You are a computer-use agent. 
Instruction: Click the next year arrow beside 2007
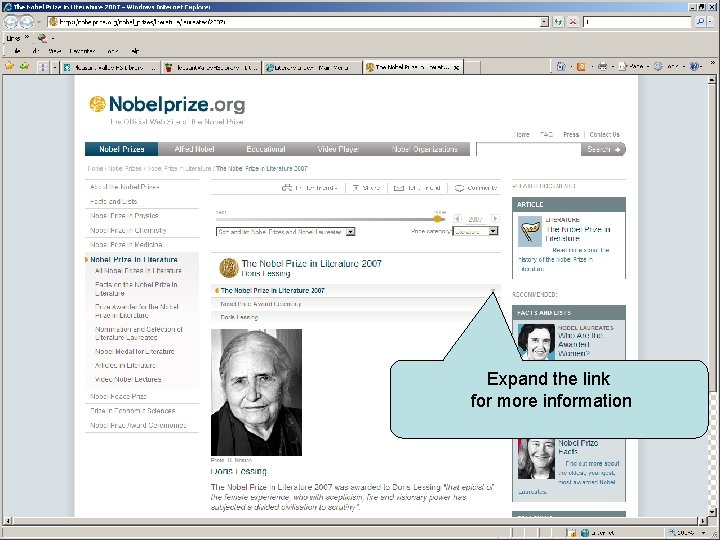[495, 219]
